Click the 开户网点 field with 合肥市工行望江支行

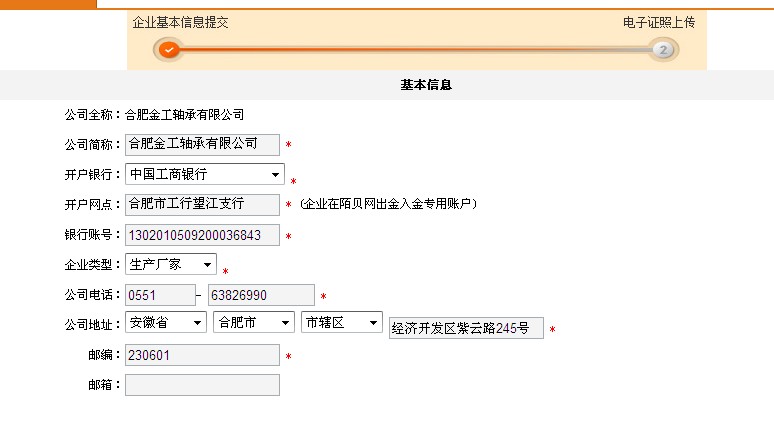pos(202,205)
